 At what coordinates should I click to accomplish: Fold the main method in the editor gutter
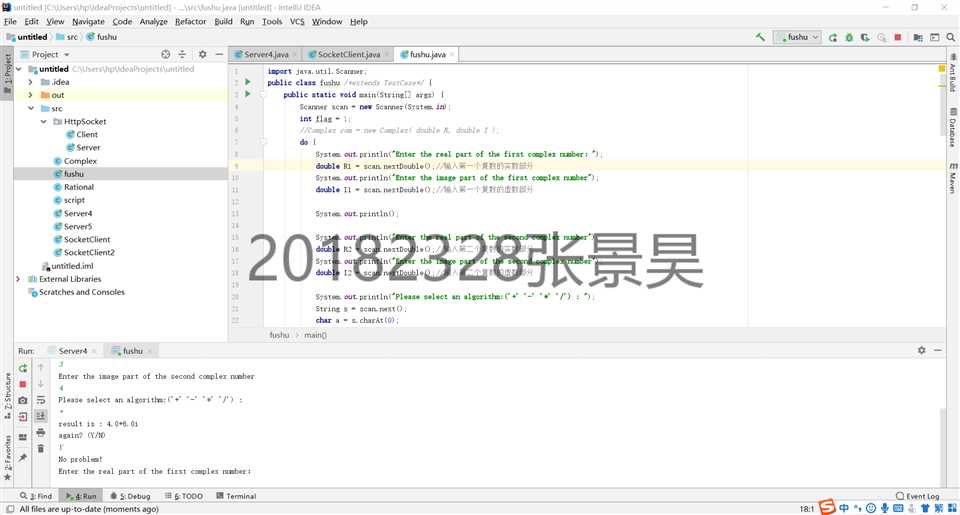(x=263, y=94)
